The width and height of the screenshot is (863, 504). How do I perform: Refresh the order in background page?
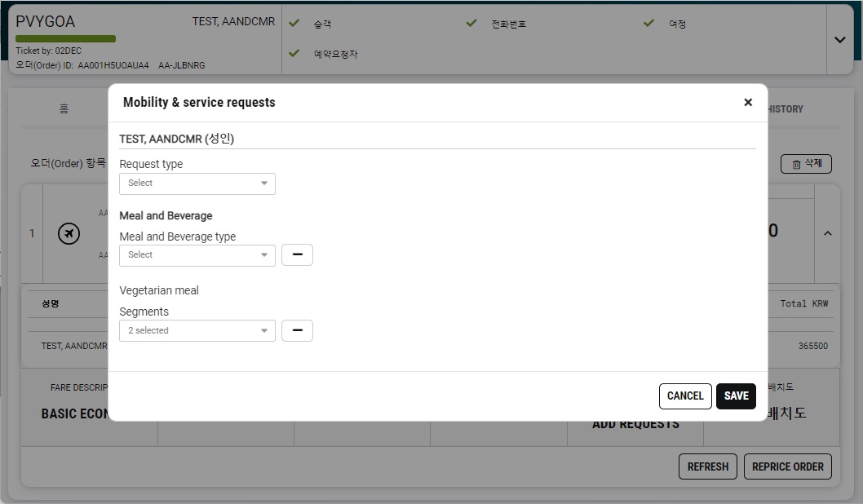click(708, 466)
